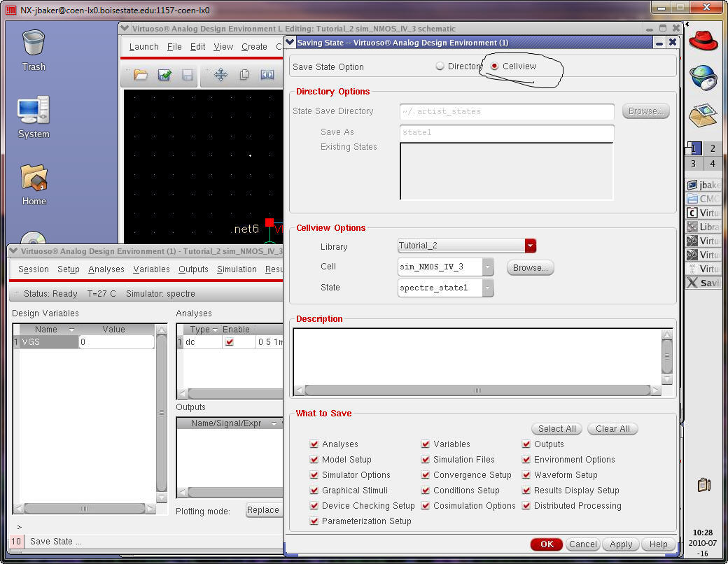Click the Stretch tool icon in toolbar
The width and height of the screenshot is (728, 564).
coord(267,75)
